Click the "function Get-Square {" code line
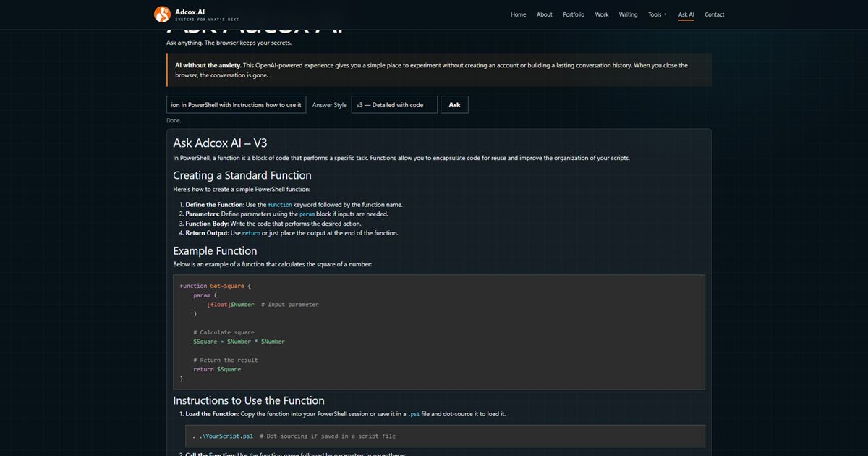 click(x=216, y=286)
